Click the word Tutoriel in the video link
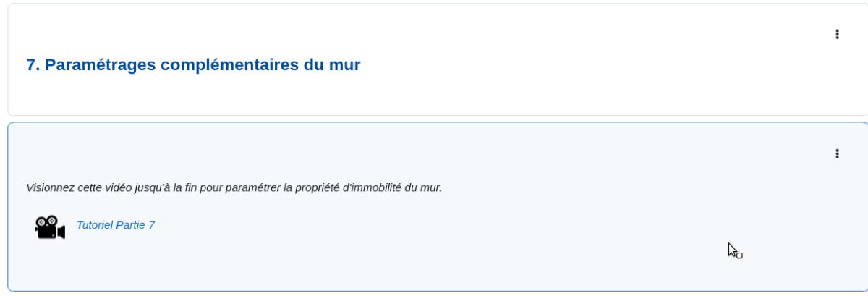The image size is (868, 296). pos(95,225)
